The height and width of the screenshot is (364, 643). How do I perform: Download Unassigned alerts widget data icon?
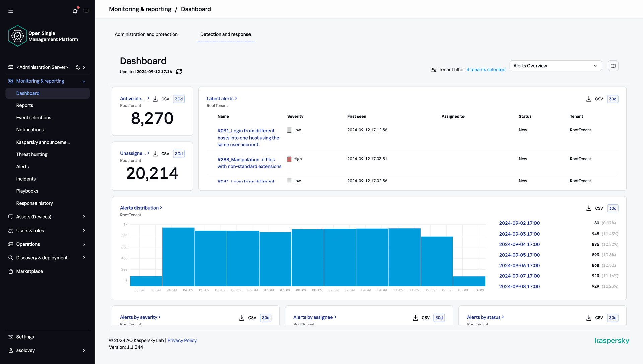(155, 154)
